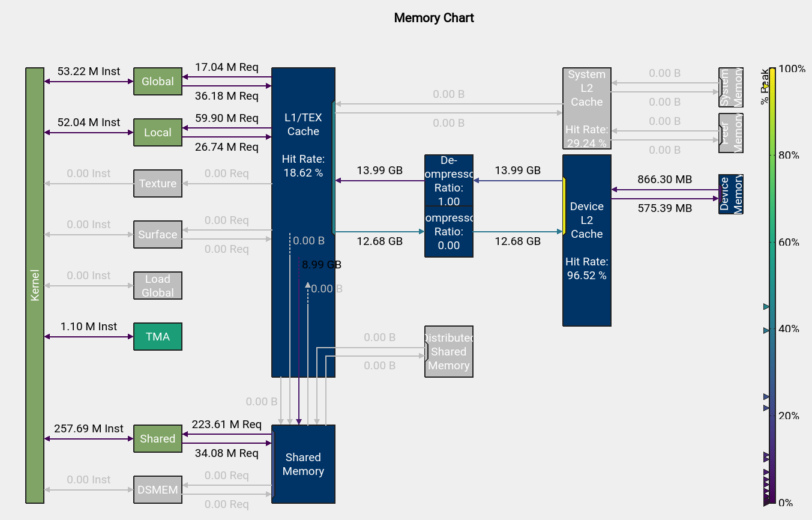Click the 257.69 M Inst label
Viewport: 812px width, 520px height.
click(89, 429)
